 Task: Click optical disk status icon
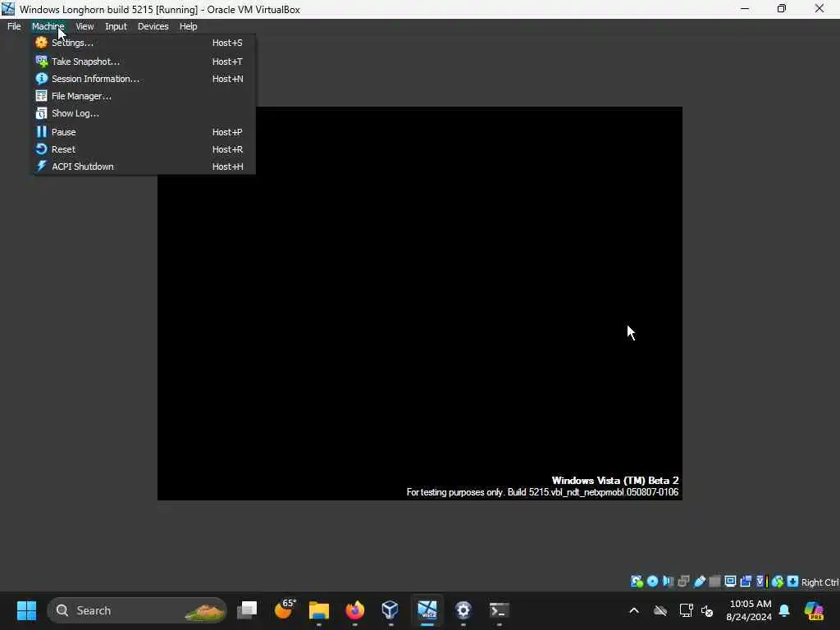pyautogui.click(x=652, y=582)
